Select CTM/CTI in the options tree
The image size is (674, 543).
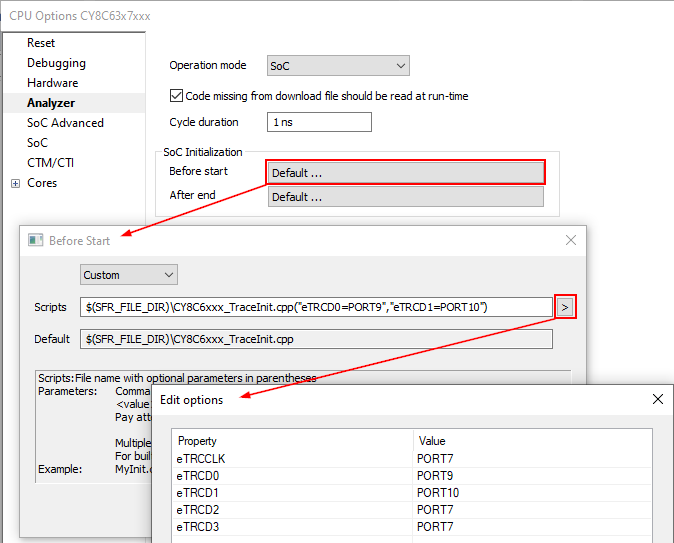point(50,163)
